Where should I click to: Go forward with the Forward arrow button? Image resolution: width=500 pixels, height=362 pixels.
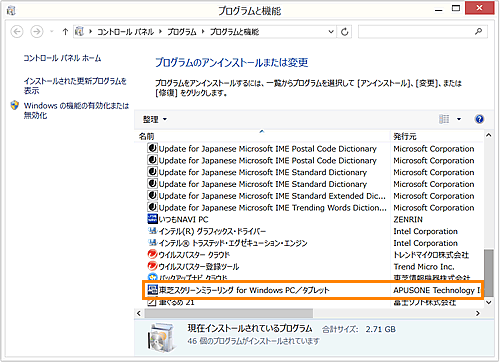click(37, 32)
